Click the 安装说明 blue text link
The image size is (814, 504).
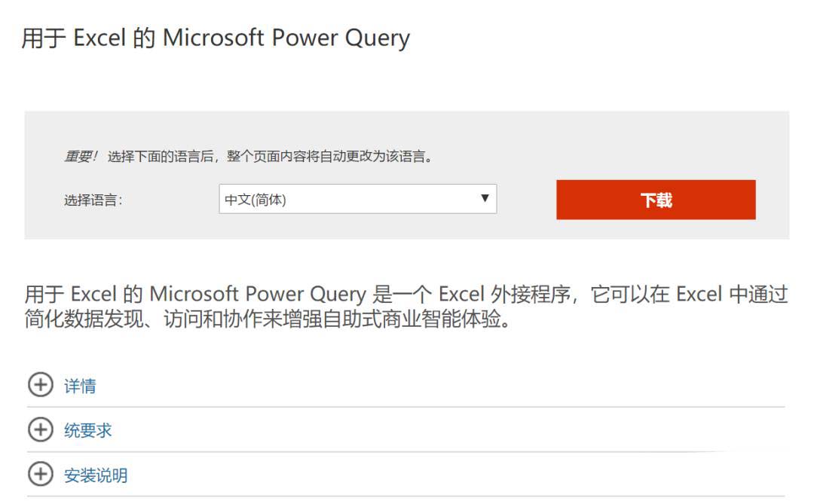coord(96,475)
